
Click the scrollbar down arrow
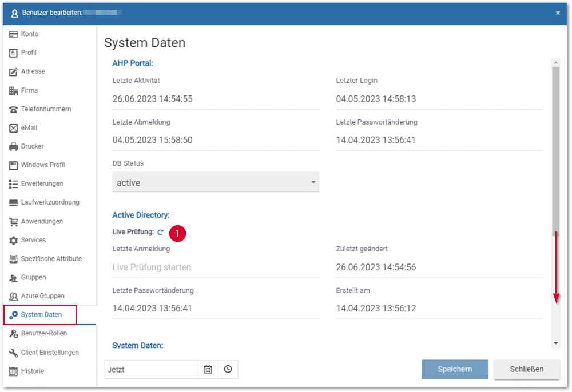click(555, 343)
